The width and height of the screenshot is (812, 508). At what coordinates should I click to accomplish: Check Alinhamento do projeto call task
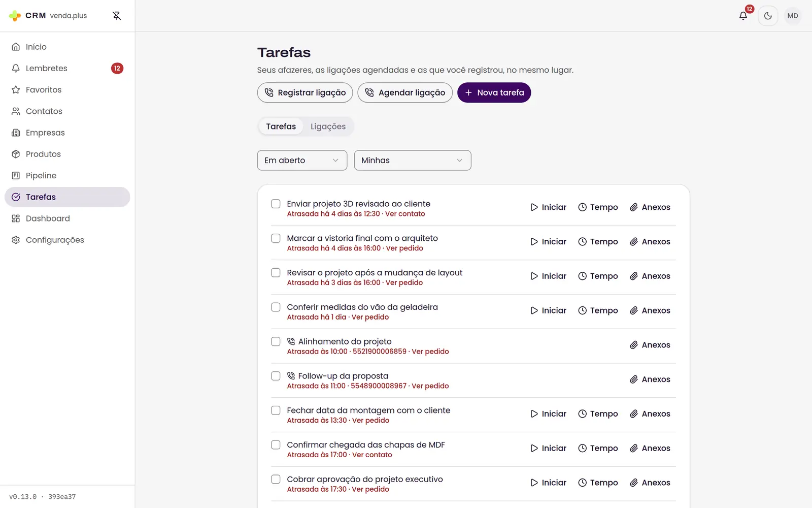276,341
